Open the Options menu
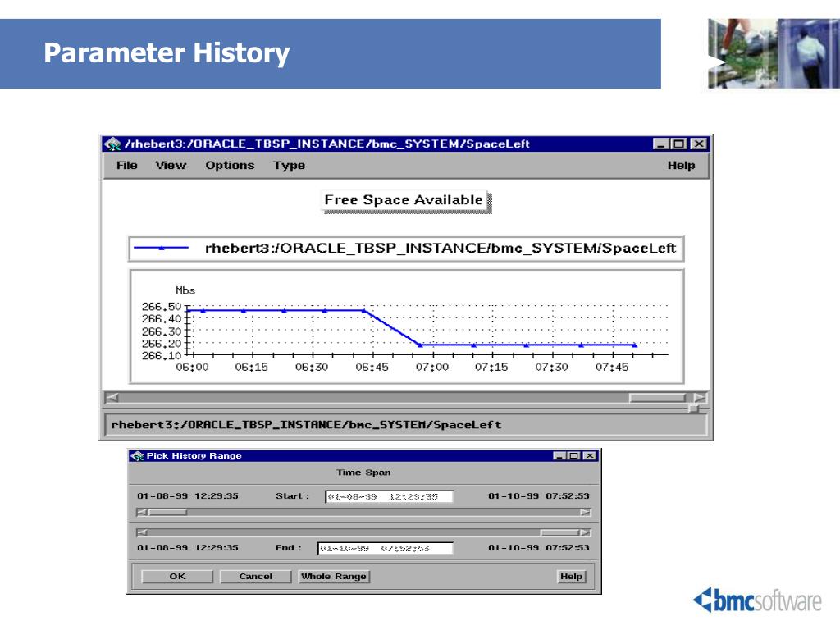The image size is (840, 630). pyautogui.click(x=230, y=166)
